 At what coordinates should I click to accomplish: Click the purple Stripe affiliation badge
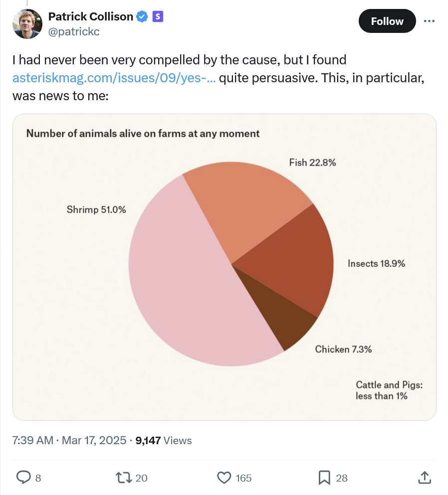158,16
